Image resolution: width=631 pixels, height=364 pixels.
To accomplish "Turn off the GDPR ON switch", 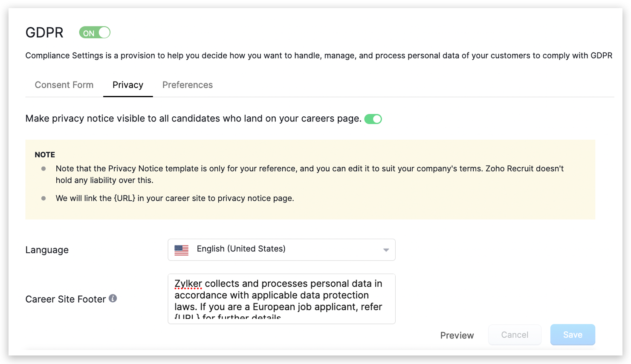I will (95, 33).
